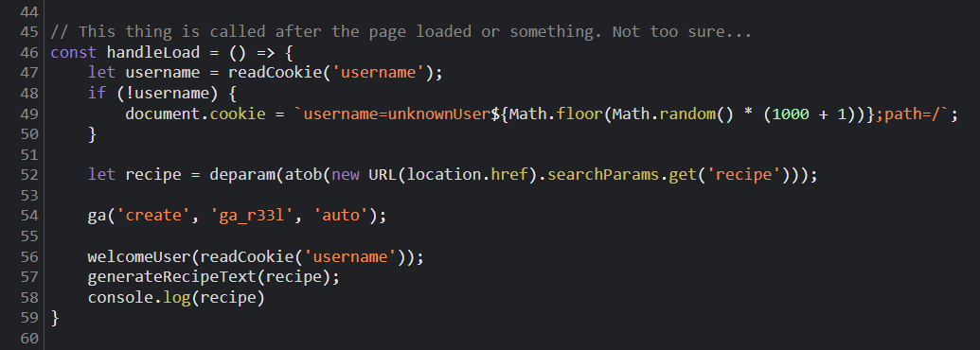Image resolution: width=980 pixels, height=350 pixels.
Task: Click 'document' on line 49
Action: point(163,114)
